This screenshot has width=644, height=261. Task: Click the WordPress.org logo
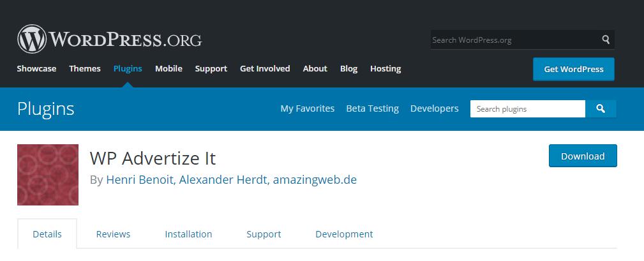(109, 40)
